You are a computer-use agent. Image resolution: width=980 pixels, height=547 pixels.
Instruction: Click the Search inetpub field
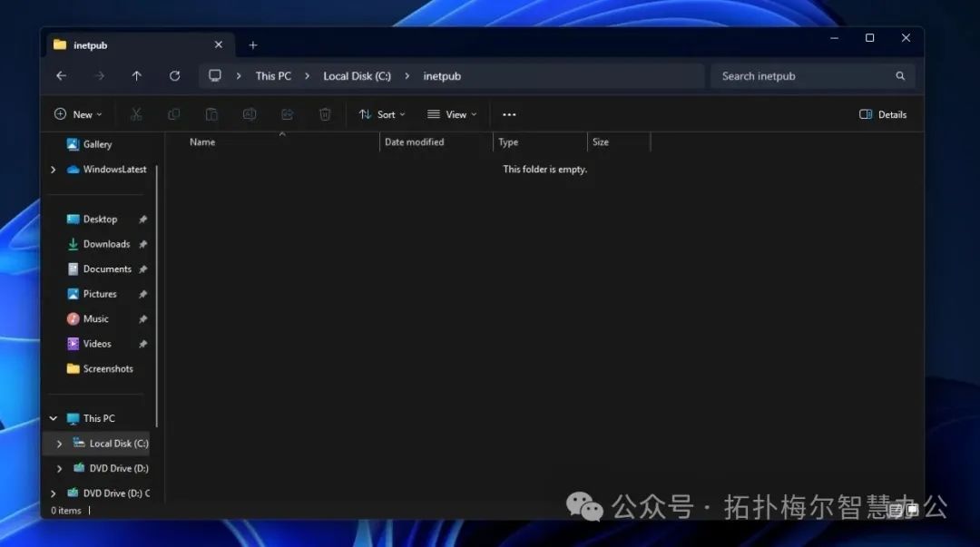(803, 76)
